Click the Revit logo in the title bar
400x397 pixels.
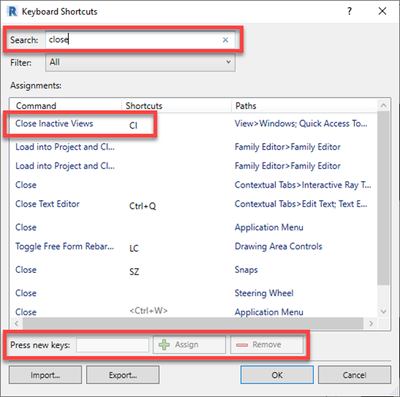pos(13,11)
